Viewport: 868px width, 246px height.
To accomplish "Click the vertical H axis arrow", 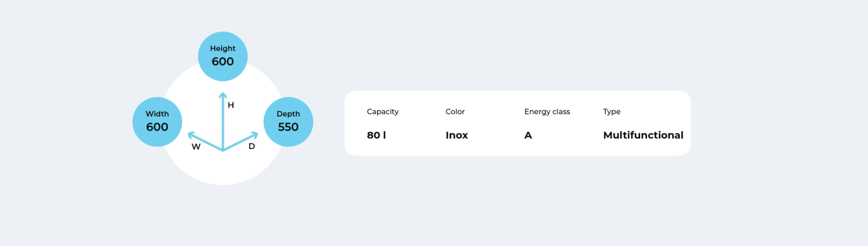I will coord(222,121).
